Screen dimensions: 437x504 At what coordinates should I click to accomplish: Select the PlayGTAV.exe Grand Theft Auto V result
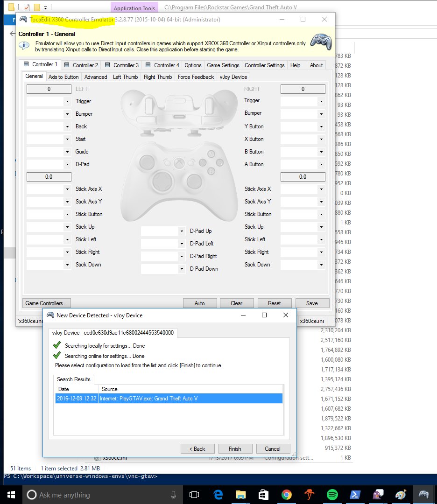pos(169,399)
